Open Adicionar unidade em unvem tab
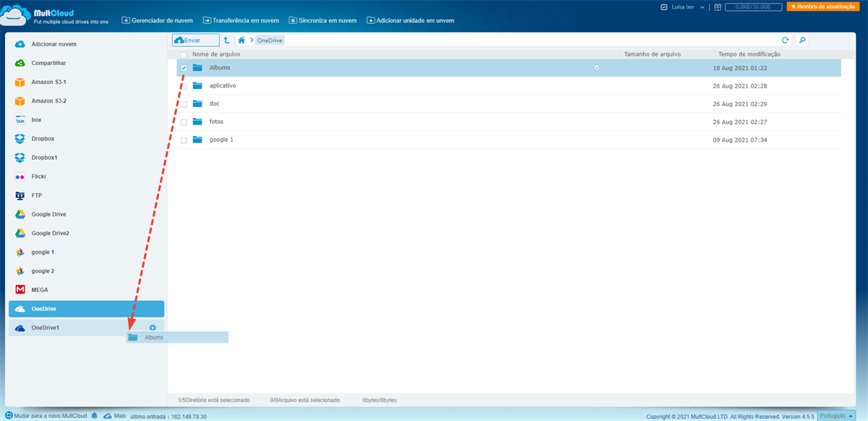Viewport: 868px width, 421px height. pos(411,20)
